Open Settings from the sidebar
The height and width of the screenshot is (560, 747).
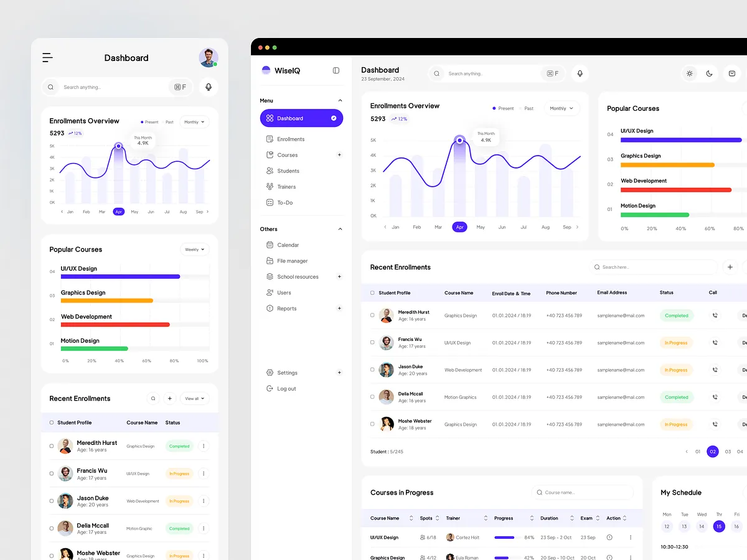(x=288, y=372)
